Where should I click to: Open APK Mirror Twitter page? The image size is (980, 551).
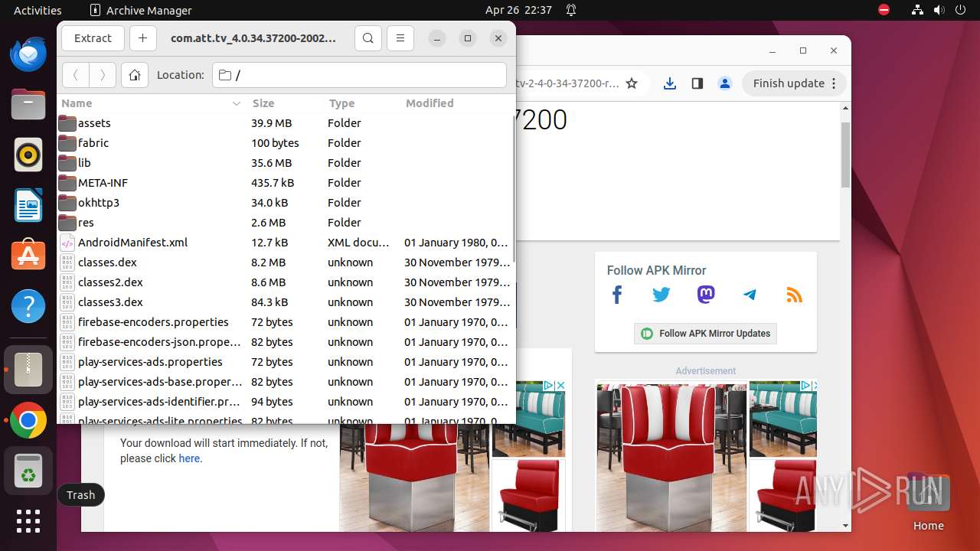[x=661, y=295]
